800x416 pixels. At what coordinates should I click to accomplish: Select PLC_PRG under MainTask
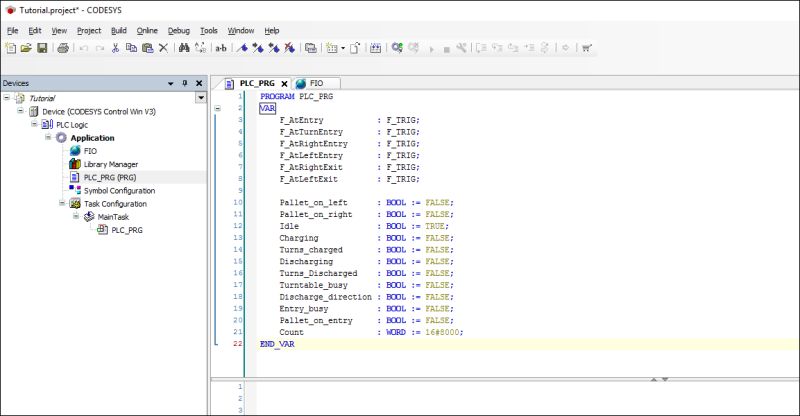pyautogui.click(x=127, y=230)
